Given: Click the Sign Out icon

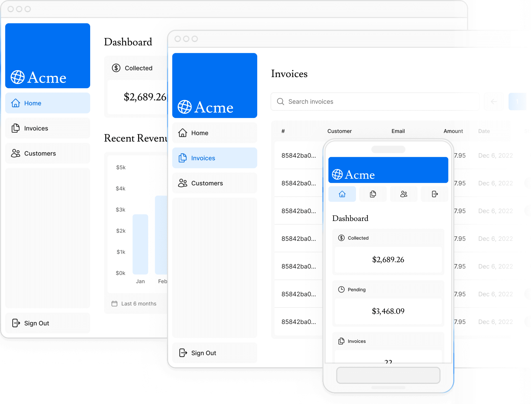Looking at the screenshot, I should click(16, 322).
